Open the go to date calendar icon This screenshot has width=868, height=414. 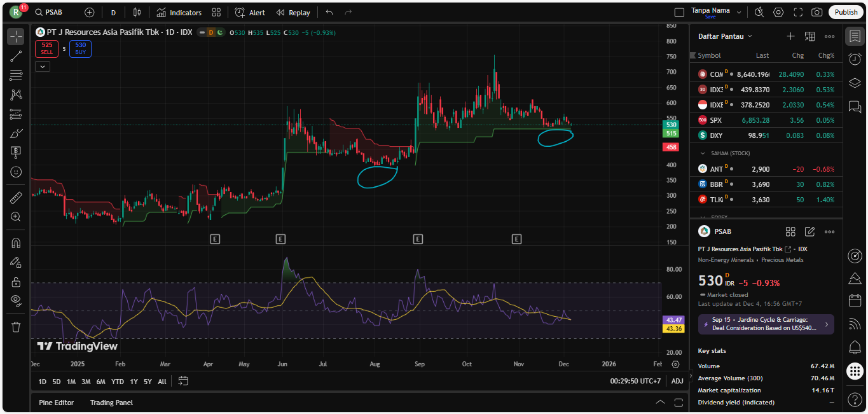tap(183, 381)
